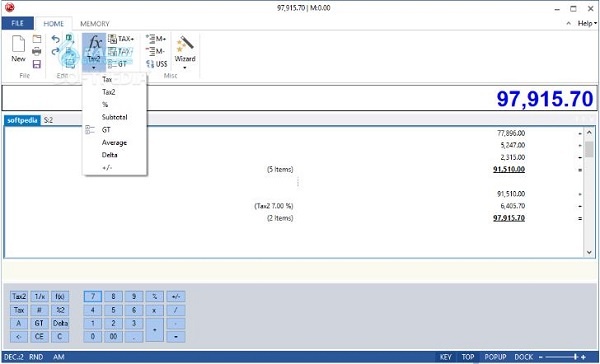Toggle the RND rounding indicator
The width and height of the screenshot is (600, 364).
pos(36,357)
